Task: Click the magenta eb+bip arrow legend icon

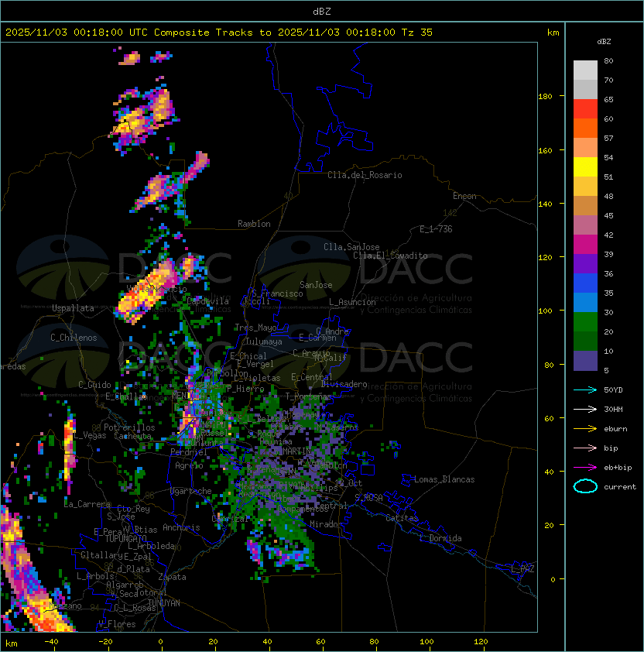Action: tap(585, 468)
